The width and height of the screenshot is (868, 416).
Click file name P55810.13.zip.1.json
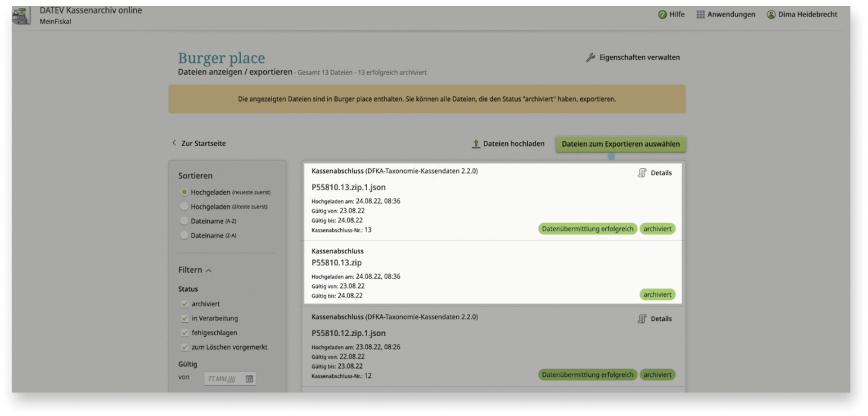click(x=348, y=188)
